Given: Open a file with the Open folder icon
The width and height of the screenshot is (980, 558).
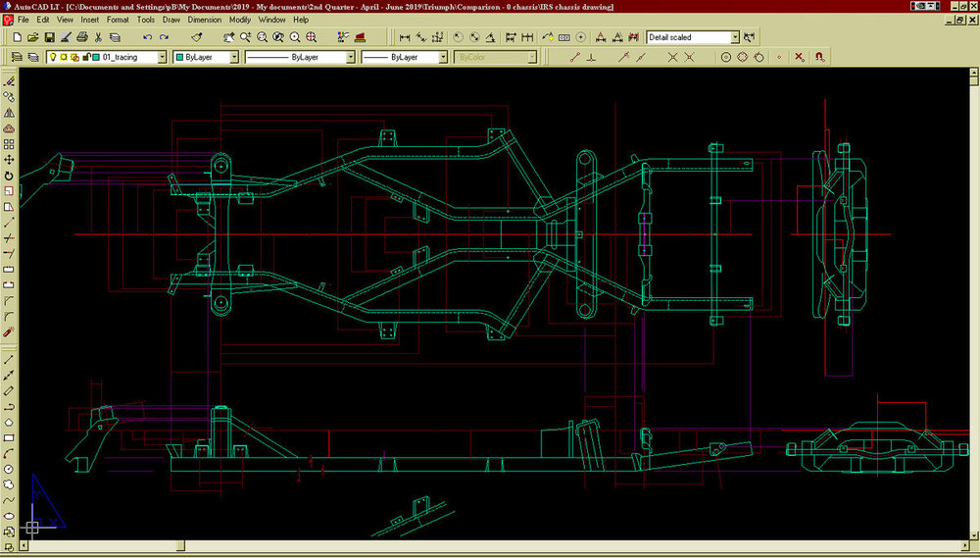Looking at the screenshot, I should (x=33, y=37).
